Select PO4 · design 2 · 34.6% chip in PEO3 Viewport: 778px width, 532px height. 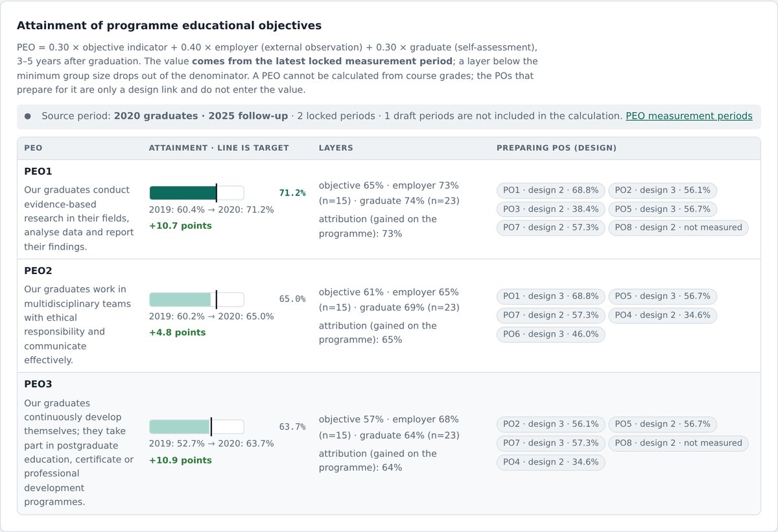pos(551,462)
